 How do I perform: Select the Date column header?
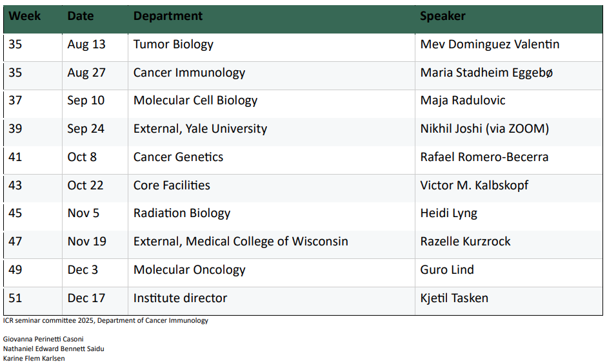[x=81, y=16]
